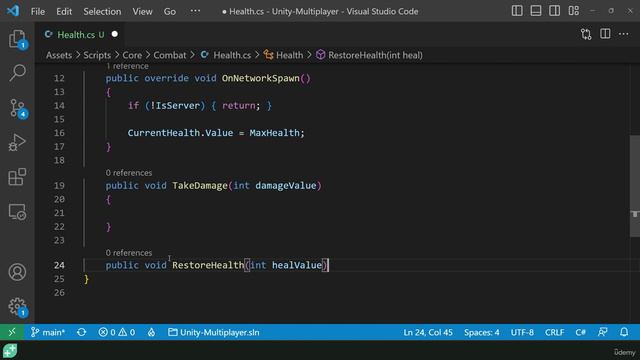Open Remote Explorer view
640x360 pixels.
pos(17,212)
